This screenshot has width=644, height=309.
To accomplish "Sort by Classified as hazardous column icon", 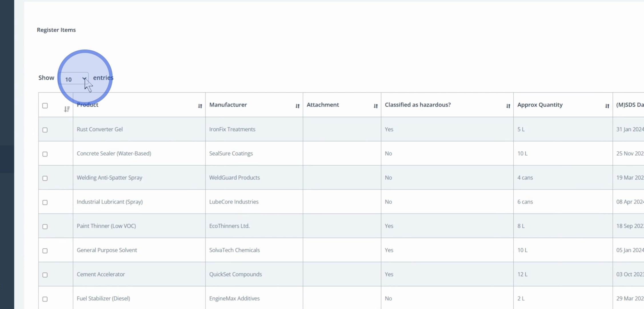I will (508, 106).
